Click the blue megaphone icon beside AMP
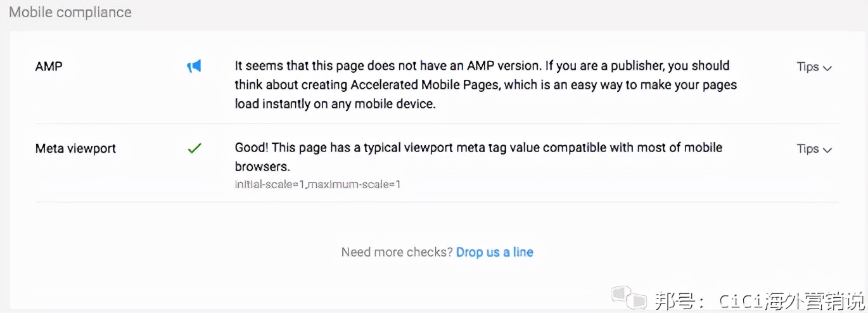Screen dimensions: 868x313 194,66
